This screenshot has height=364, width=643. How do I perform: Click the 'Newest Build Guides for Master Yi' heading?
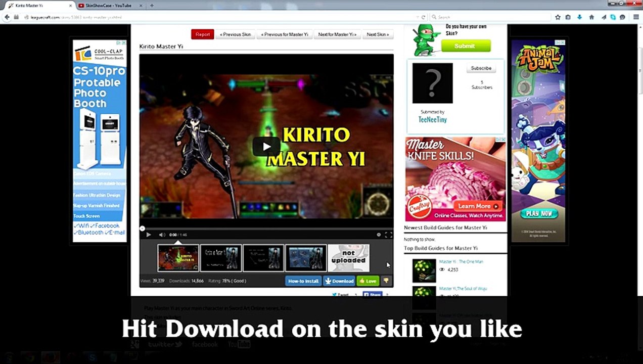(x=445, y=227)
